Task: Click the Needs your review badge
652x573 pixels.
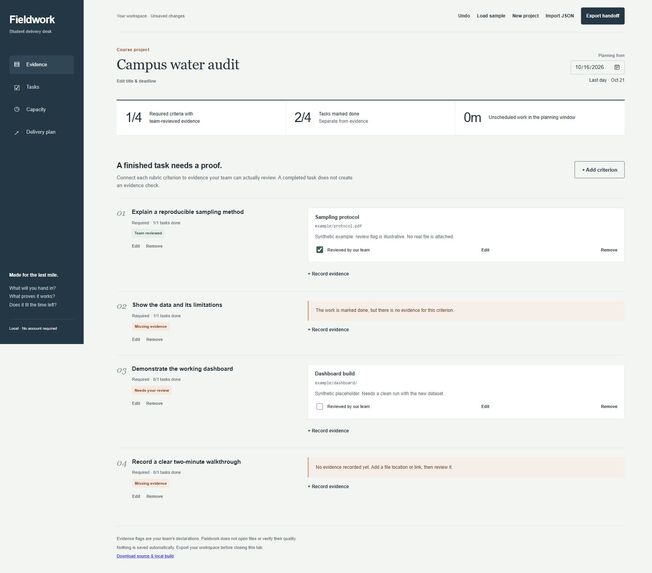Action: point(152,390)
